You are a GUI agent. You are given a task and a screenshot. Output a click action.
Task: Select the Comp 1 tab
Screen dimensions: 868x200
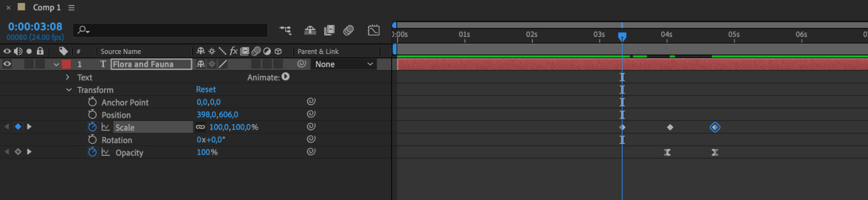46,7
